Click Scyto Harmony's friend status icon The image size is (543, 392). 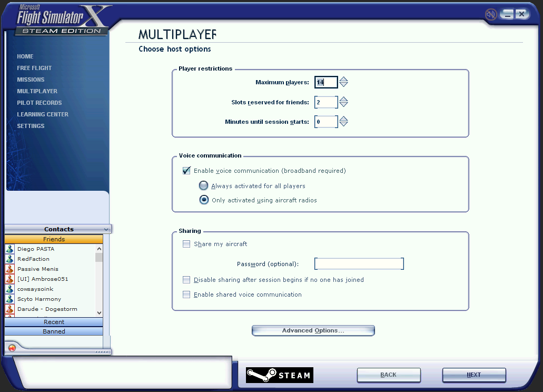pyautogui.click(x=9, y=299)
